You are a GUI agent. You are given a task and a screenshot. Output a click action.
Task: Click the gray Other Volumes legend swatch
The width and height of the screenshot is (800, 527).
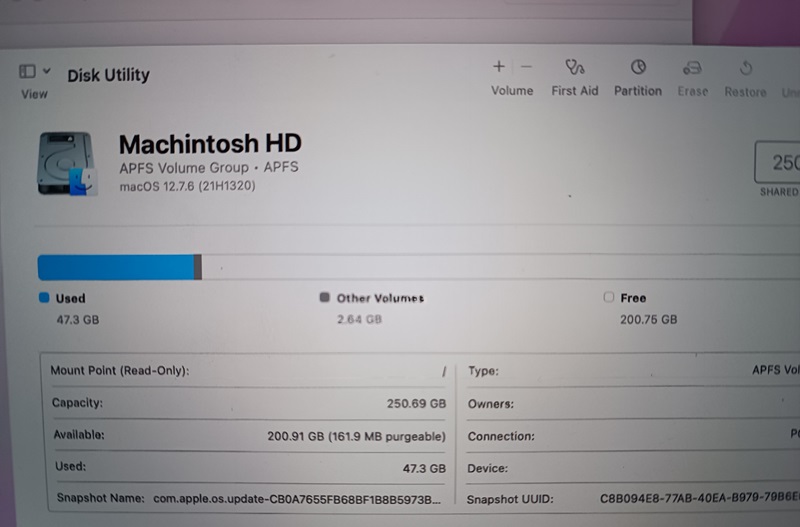[324, 297]
